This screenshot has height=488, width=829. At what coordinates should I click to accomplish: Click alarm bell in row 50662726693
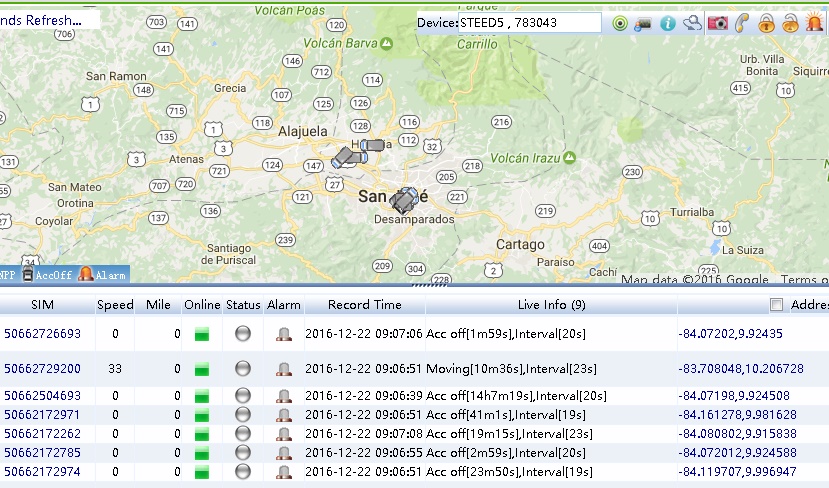pos(284,334)
